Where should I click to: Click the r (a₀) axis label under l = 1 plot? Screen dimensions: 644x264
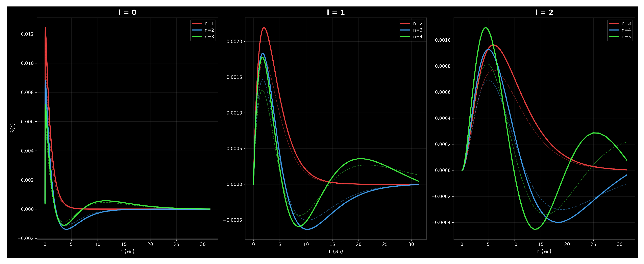click(336, 251)
